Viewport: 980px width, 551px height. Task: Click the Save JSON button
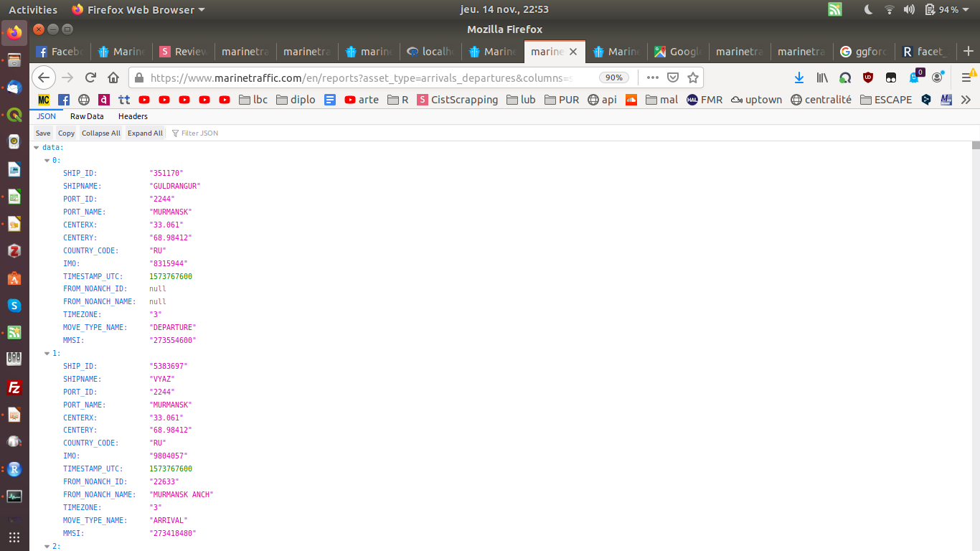(x=43, y=133)
